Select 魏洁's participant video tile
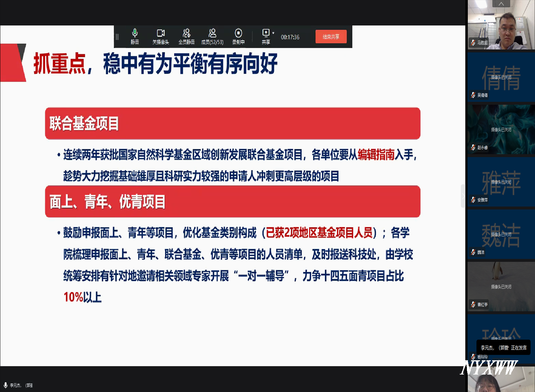 pyautogui.click(x=501, y=234)
